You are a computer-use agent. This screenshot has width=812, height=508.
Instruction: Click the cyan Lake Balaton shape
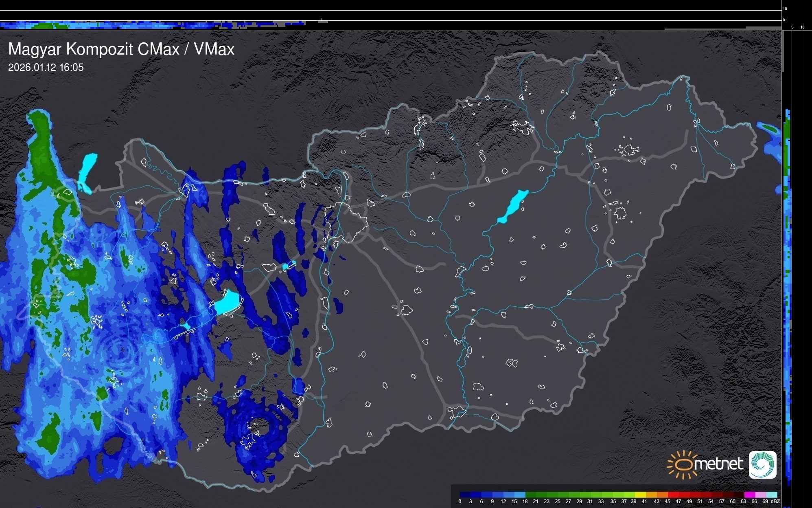click(228, 303)
